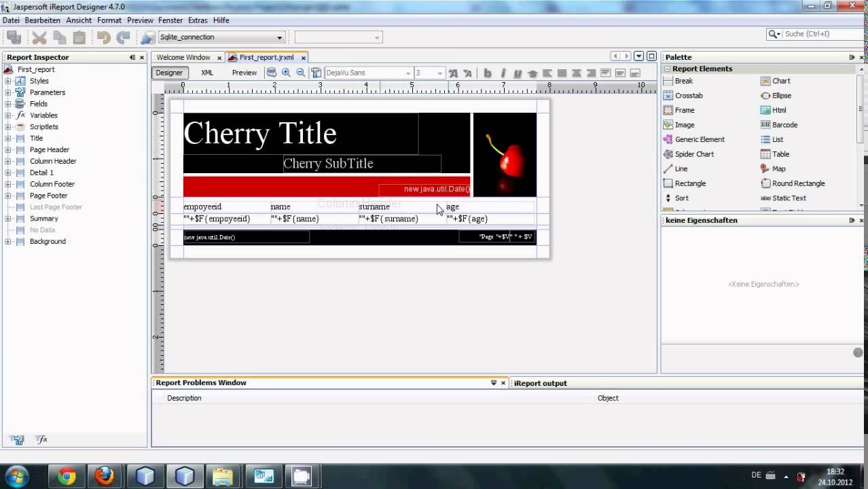This screenshot has width=868, height=489.
Task: Select the Chart element in Palette
Action: tap(775, 81)
